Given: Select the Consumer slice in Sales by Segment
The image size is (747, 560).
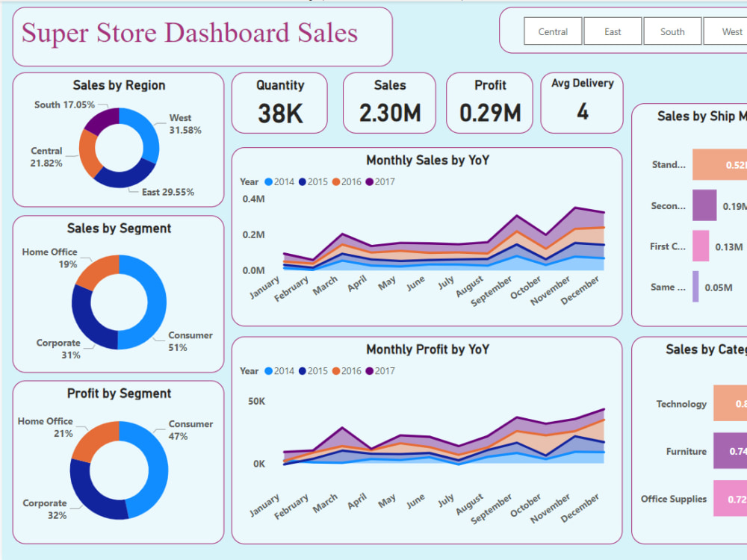Looking at the screenshot, I should pos(157,302).
